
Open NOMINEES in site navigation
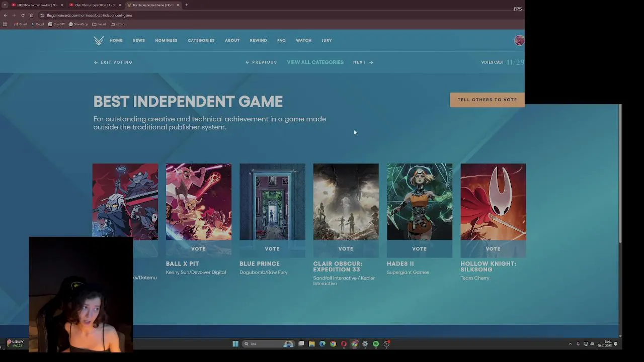click(x=166, y=41)
